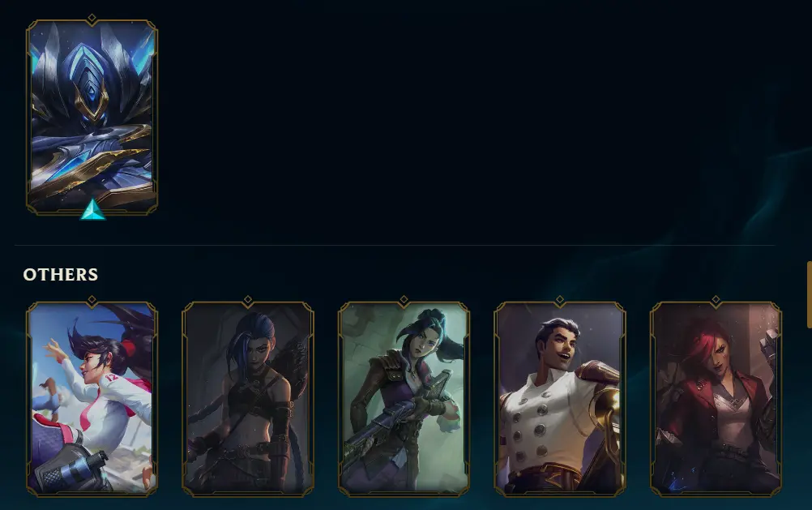The width and height of the screenshot is (812, 510).
Task: Click the diamond ornament above the Akali card
Action: coord(92,300)
